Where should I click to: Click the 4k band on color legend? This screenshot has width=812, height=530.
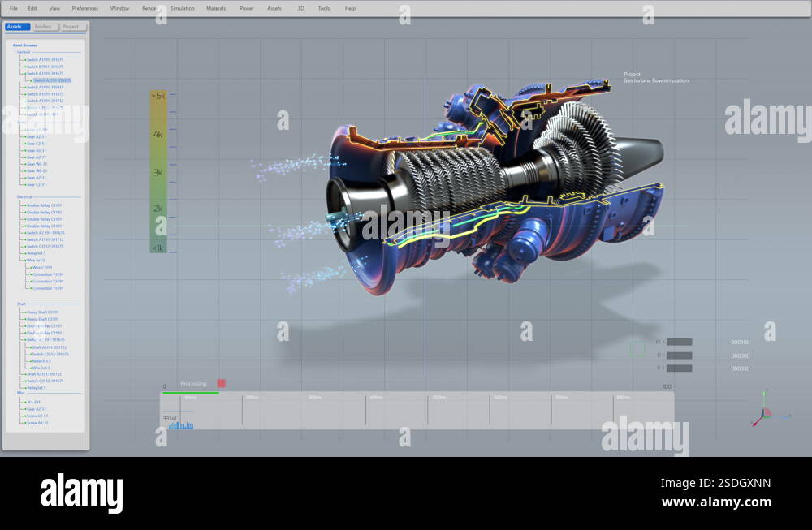point(158,134)
